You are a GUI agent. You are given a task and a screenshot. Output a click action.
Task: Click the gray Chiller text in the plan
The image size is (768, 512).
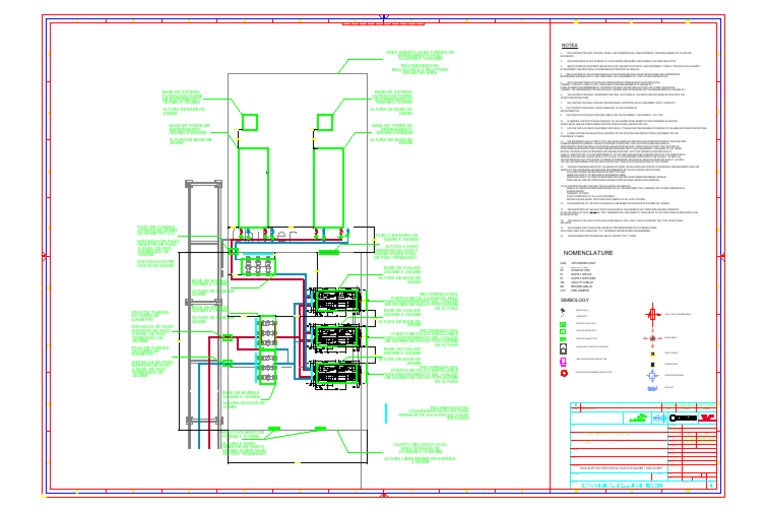pyautogui.click(x=267, y=236)
